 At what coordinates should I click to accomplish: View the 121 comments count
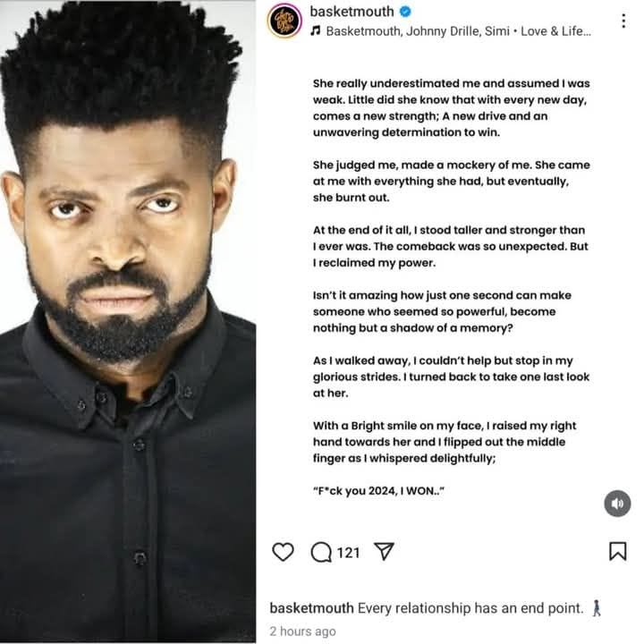[348, 553]
